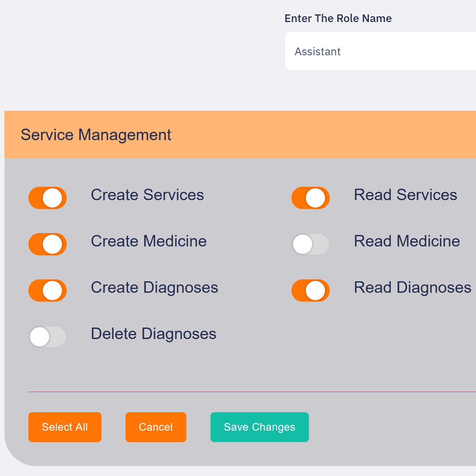The width and height of the screenshot is (476, 476).
Task: Focus the role name field containing Assistant
Action: pyautogui.click(x=379, y=52)
